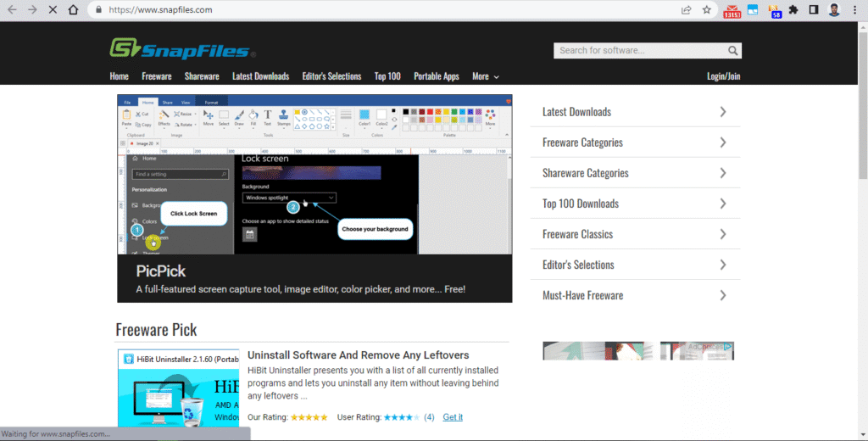Click the browser forward arrow

click(x=33, y=10)
